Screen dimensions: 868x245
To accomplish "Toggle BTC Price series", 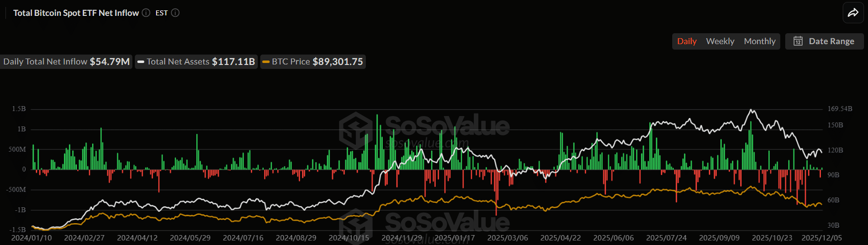I will click(x=313, y=61).
